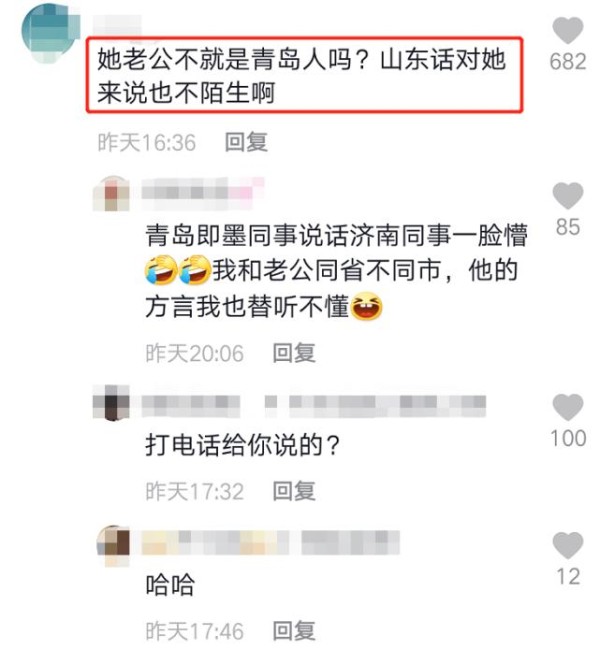The height and width of the screenshot is (650, 600).
Task: Select the reply mentioning 济南同事一脸懵
Action: 336,271
